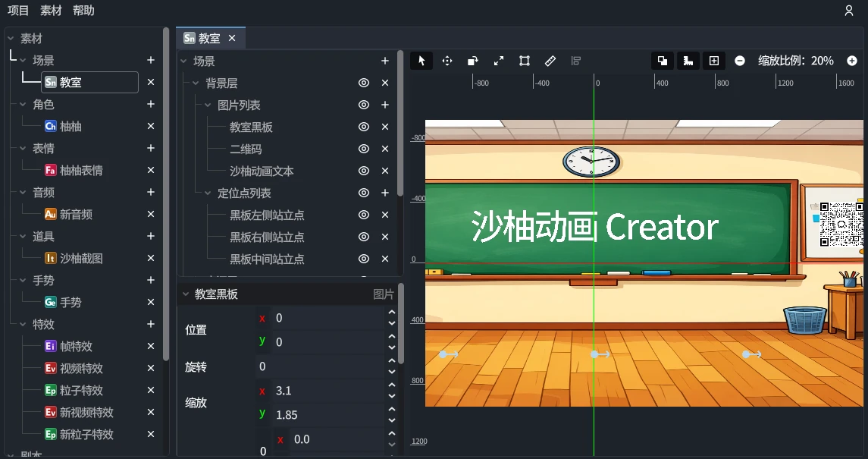This screenshot has height=459, width=868.
Task: Add a new 道具 asset
Action: [x=151, y=236]
